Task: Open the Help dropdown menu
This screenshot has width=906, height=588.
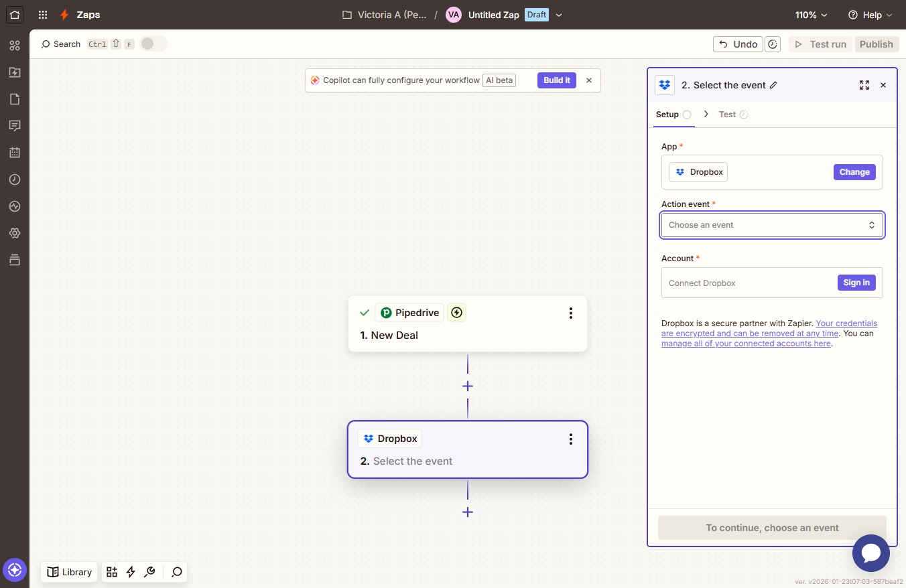Action: [x=870, y=15]
